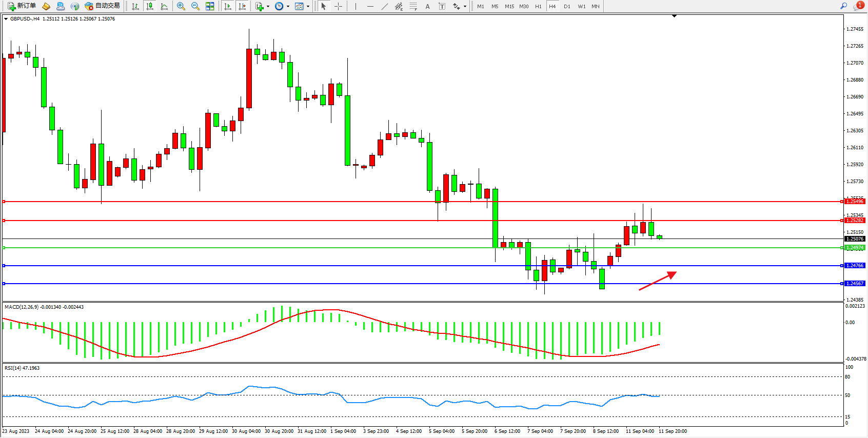
Task: Click the New Order (新订单) button
Action: (x=22, y=6)
